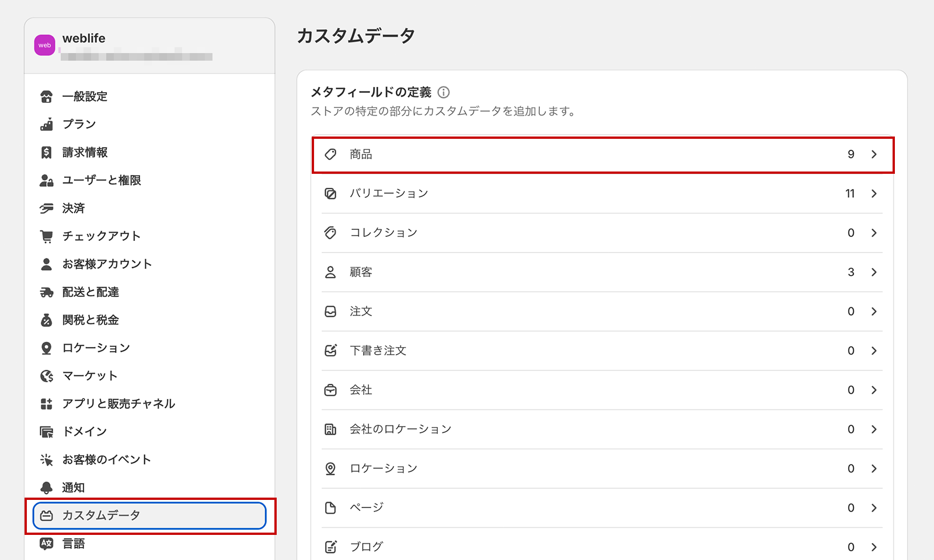Click the 注文 inbox icon
This screenshot has height=560, width=934.
coord(330,311)
